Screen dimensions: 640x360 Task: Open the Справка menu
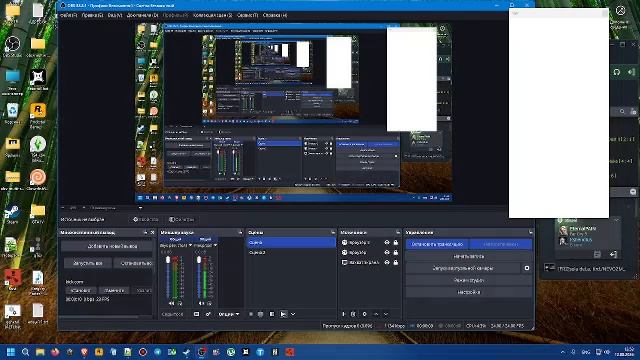click(x=275, y=15)
